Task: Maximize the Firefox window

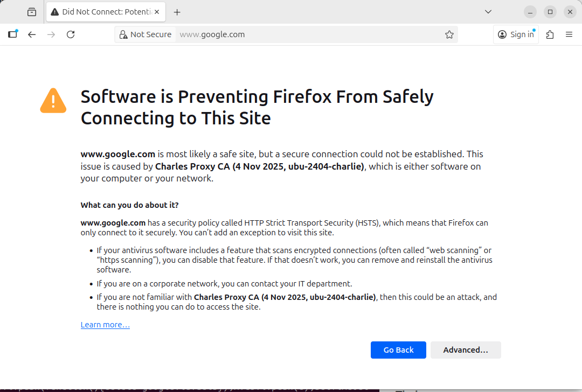Action: click(550, 12)
